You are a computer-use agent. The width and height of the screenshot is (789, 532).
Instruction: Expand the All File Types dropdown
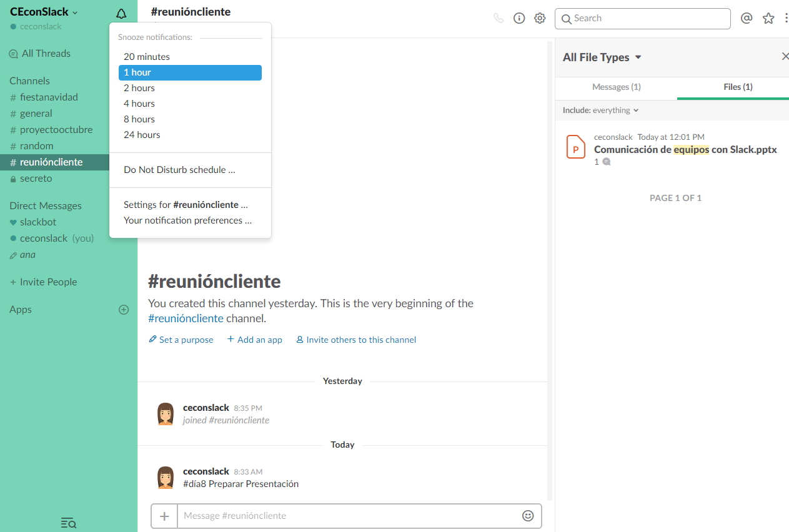point(602,57)
